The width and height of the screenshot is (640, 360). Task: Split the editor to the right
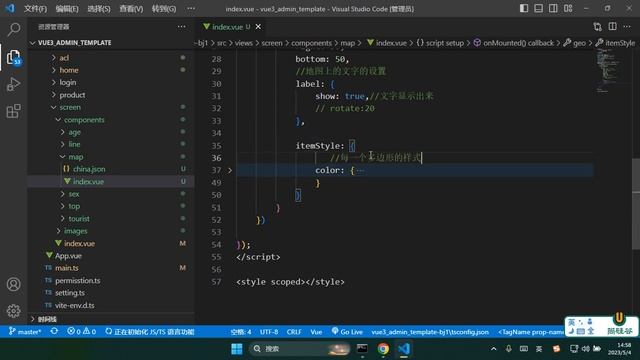(612, 27)
